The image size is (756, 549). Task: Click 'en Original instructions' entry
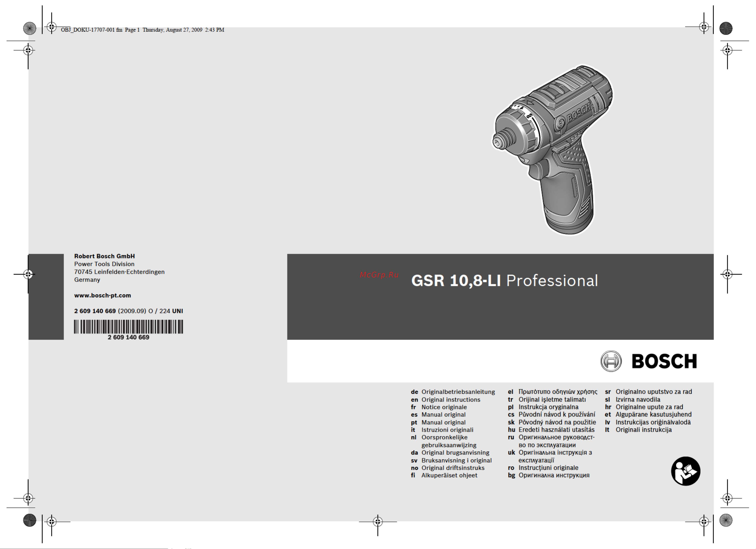click(x=445, y=400)
